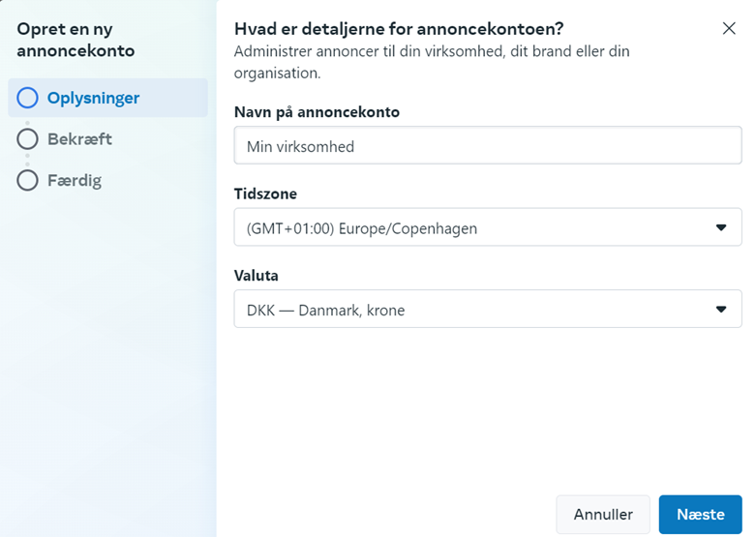Click the 'Valuta' field label

coord(257,276)
